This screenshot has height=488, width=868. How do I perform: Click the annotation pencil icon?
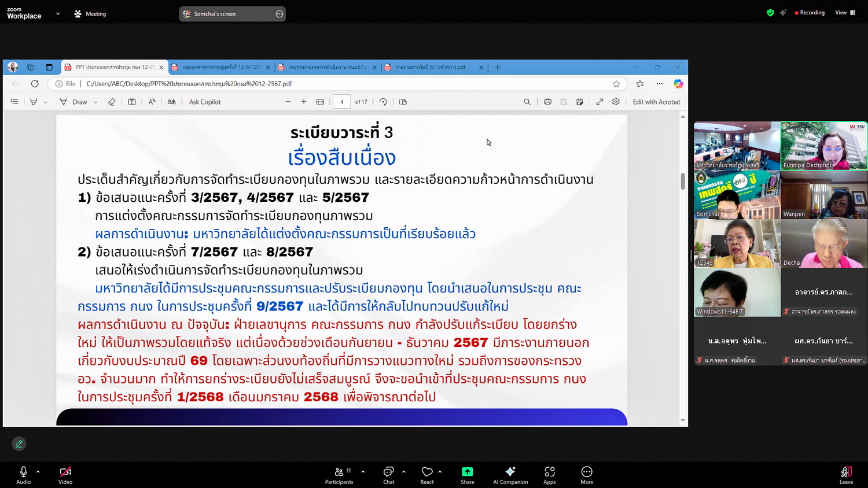coord(19,443)
